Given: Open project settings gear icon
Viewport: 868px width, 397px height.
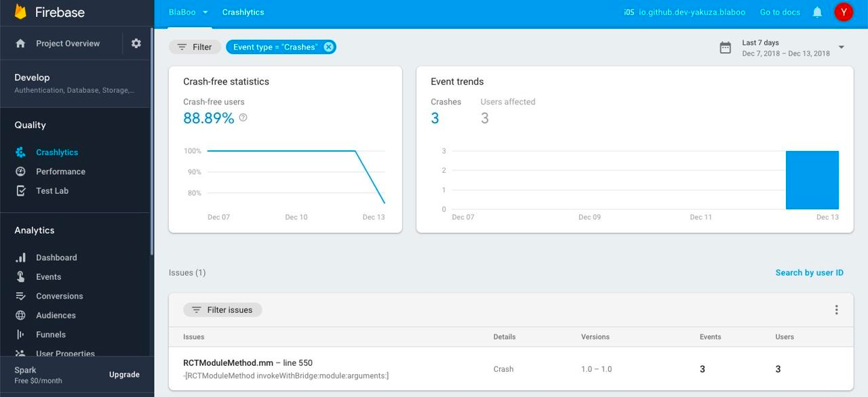Looking at the screenshot, I should (x=136, y=43).
